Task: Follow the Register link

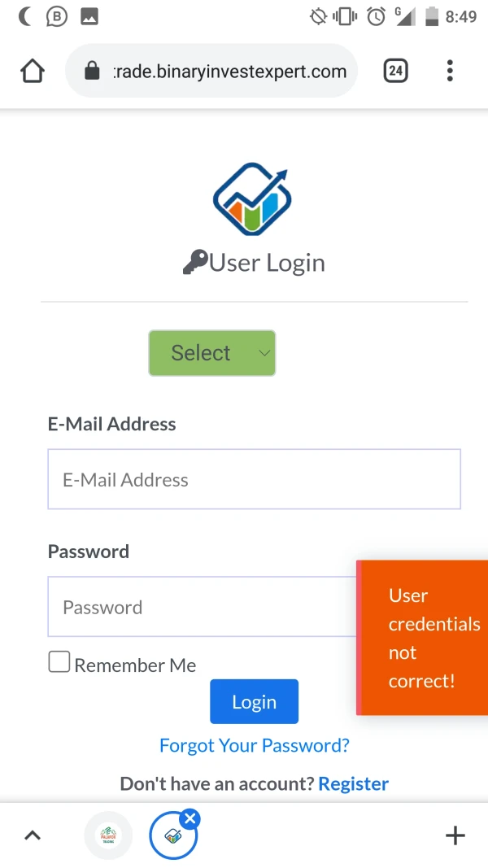Action: [354, 783]
